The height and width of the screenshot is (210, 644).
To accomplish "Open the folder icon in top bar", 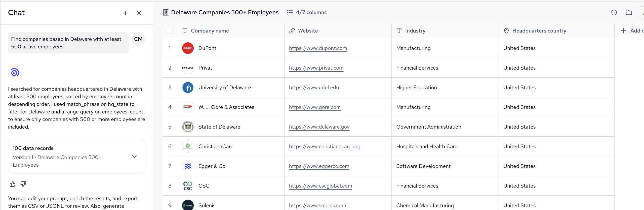I will (629, 12).
